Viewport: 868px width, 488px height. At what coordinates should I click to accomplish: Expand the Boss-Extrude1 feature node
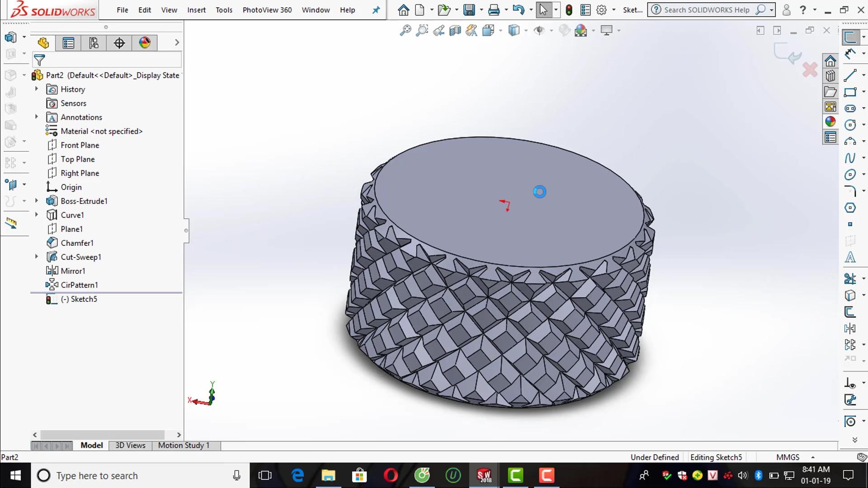(x=37, y=201)
